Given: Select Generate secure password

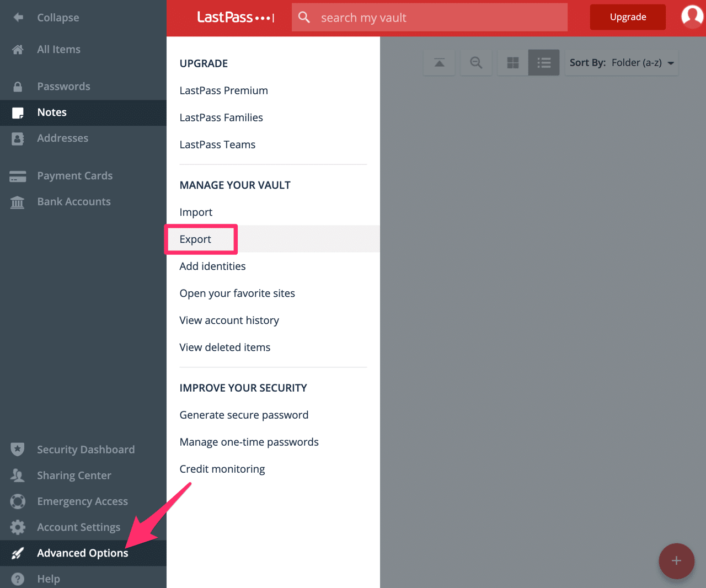Looking at the screenshot, I should 244,415.
